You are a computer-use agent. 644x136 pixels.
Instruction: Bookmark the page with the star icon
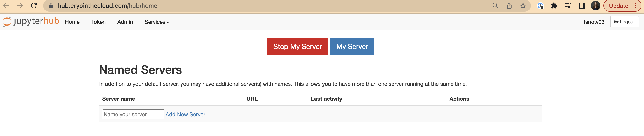523,6
